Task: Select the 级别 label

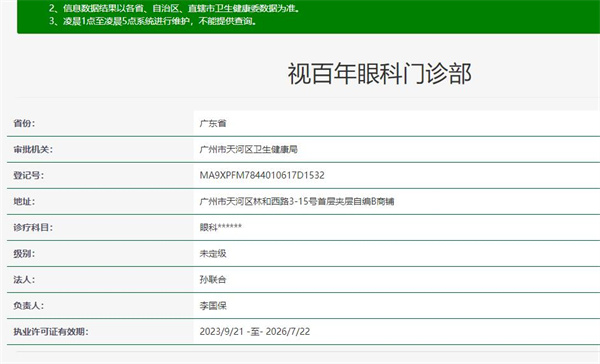Action: 24,253
